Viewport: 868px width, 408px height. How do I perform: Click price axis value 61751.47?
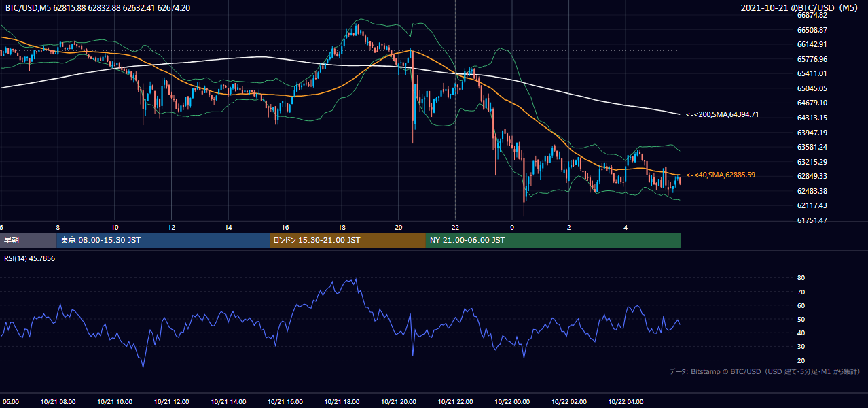coord(812,220)
